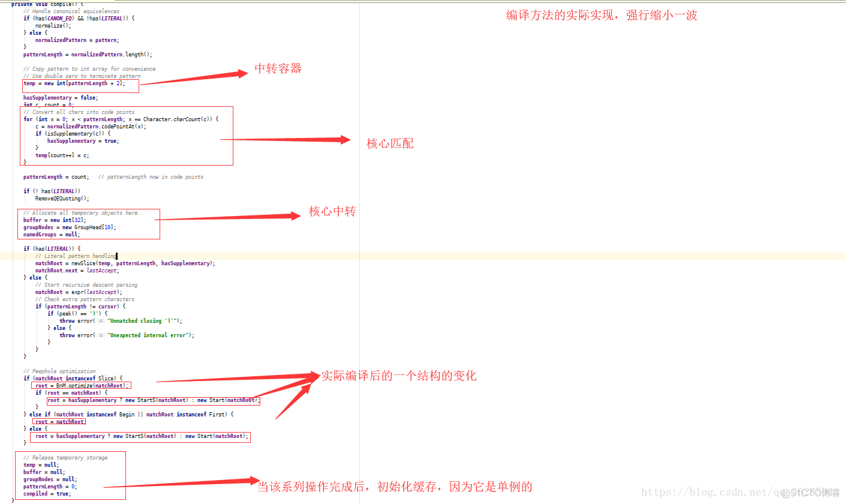Click comment "// Peephole optimization"
Viewport: 846px width, 504px height.
pyautogui.click(x=59, y=371)
